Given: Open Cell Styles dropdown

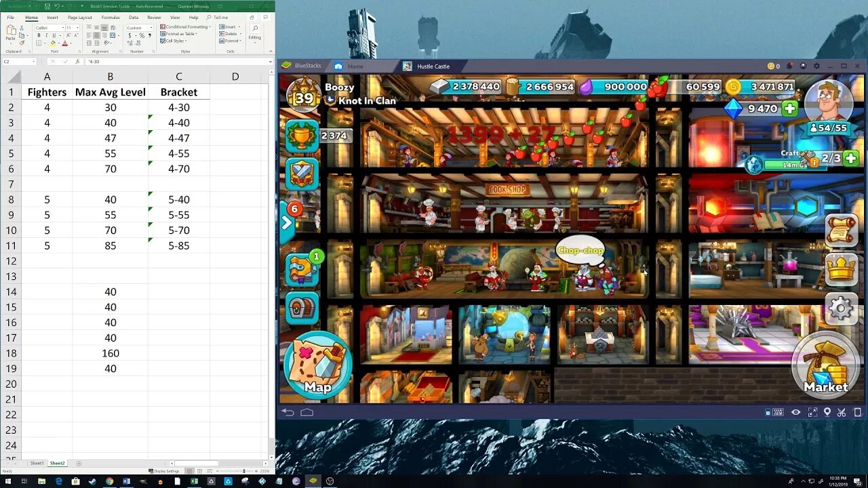Looking at the screenshot, I should [174, 41].
